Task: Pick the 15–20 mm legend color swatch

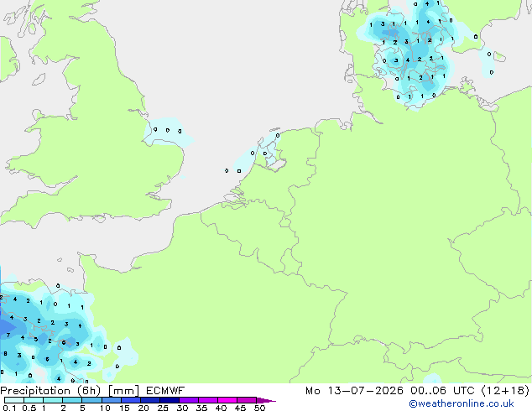Action: [x=131, y=400]
